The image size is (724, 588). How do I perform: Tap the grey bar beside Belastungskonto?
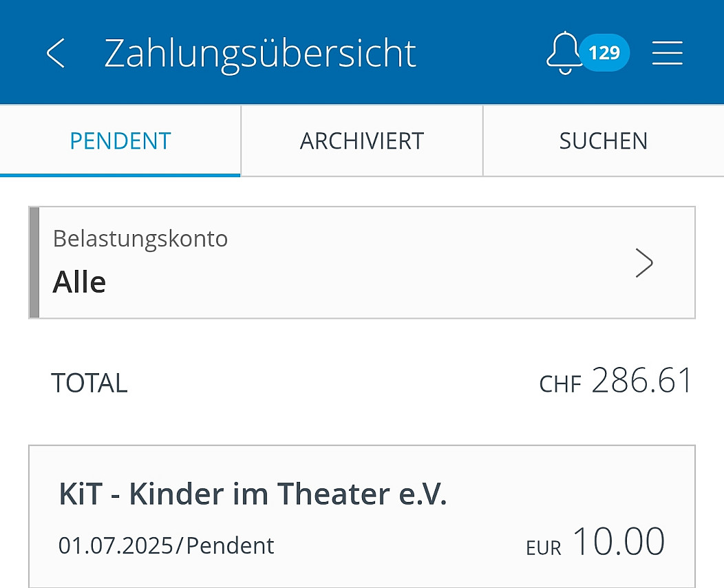click(x=34, y=263)
